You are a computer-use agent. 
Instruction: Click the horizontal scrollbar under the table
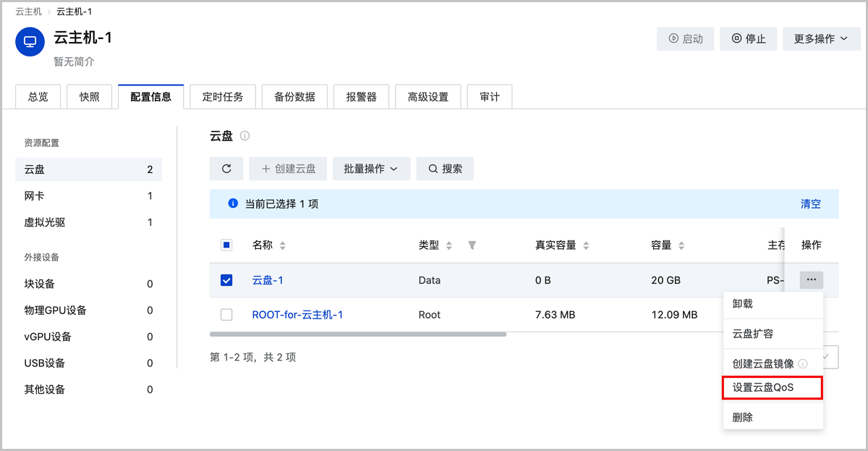pyautogui.click(x=358, y=334)
